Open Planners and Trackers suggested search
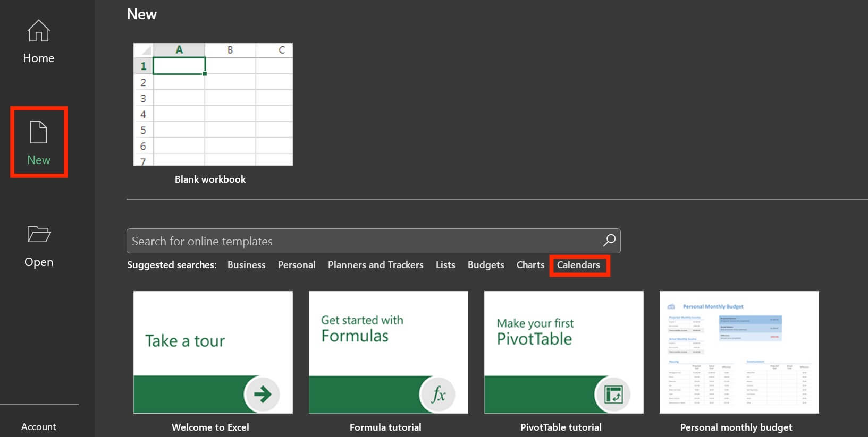This screenshot has width=868, height=437. (375, 265)
